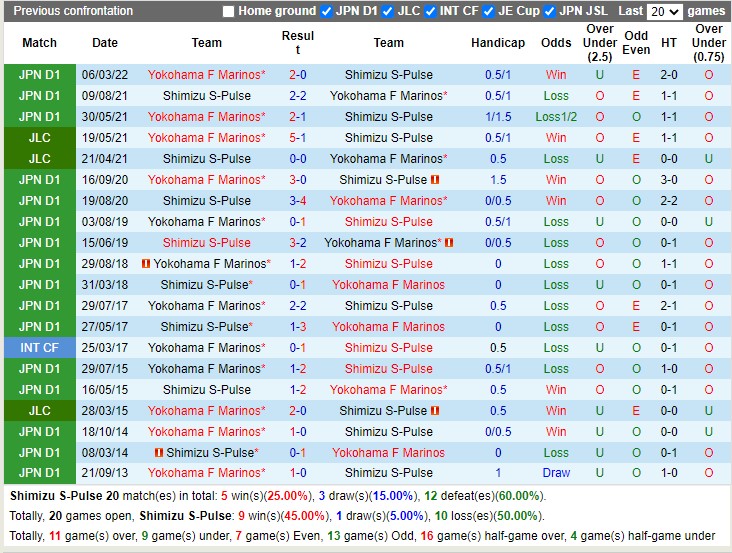Uncheck the JPN D1 league filter
This screenshot has width=732, height=553.
click(326, 12)
